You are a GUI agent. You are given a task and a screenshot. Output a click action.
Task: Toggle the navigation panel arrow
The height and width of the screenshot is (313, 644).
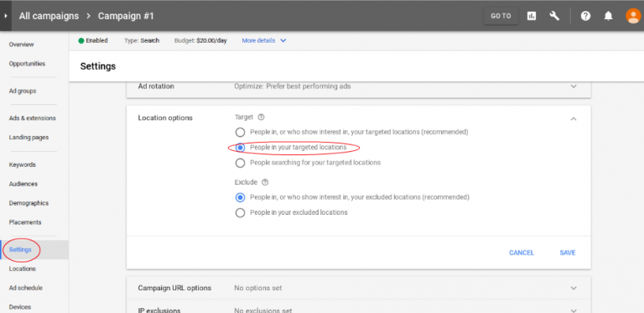[x=6, y=16]
